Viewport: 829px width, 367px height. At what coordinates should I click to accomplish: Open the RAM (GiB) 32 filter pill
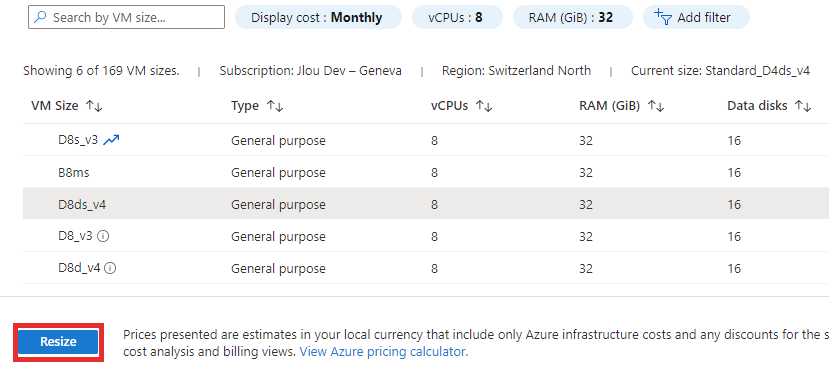coord(573,17)
